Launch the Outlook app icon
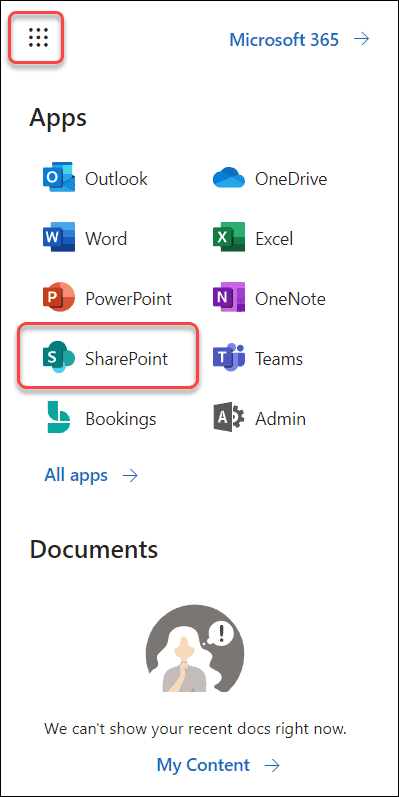399x797 pixels. pyautogui.click(x=59, y=178)
